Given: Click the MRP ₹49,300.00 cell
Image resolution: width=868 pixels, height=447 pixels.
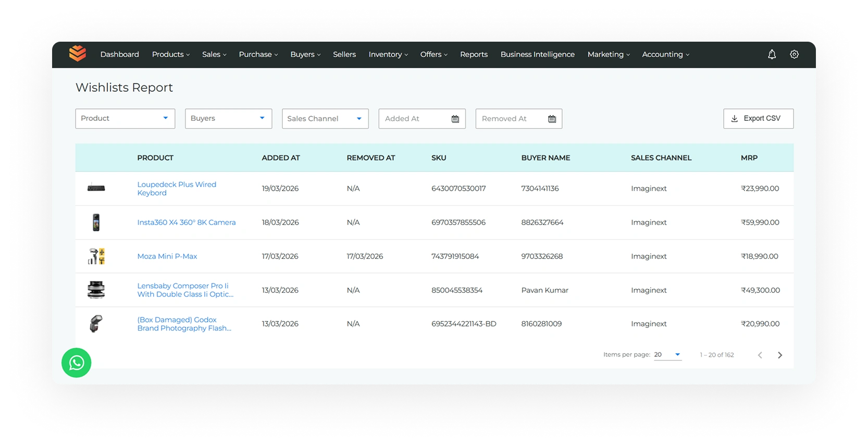Looking at the screenshot, I should pyautogui.click(x=761, y=290).
